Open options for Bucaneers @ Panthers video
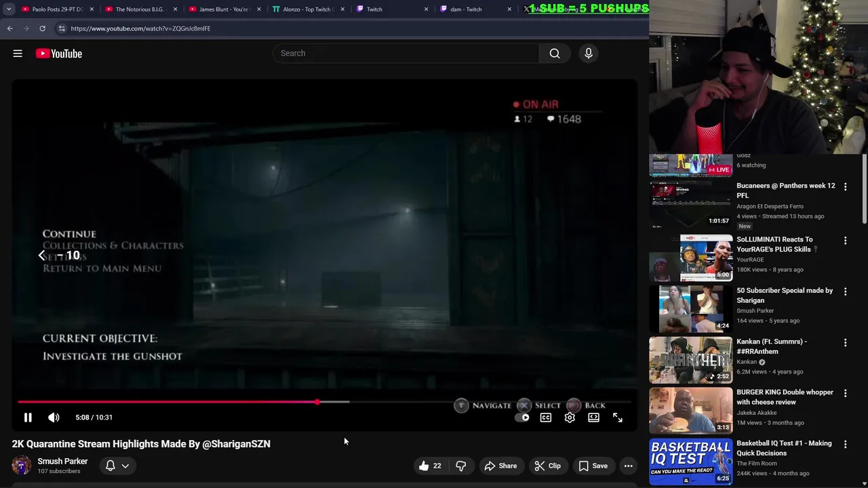Screen dimensions: 868x488 click(845, 186)
